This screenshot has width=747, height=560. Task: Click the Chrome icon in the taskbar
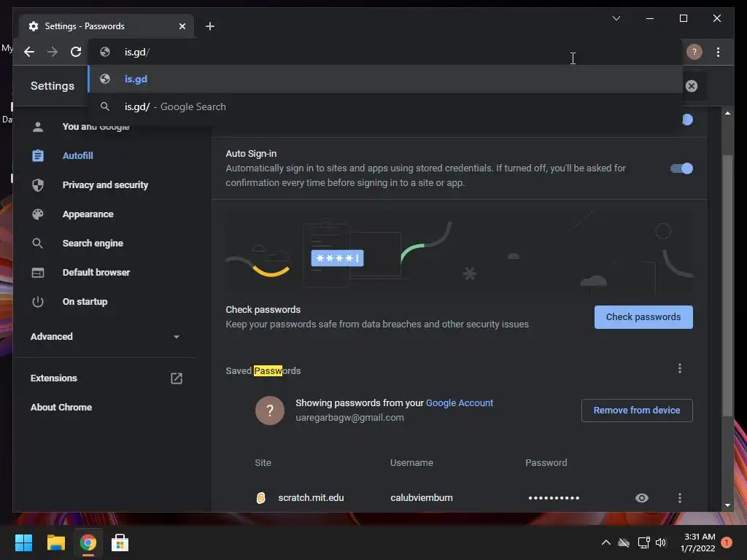point(88,542)
